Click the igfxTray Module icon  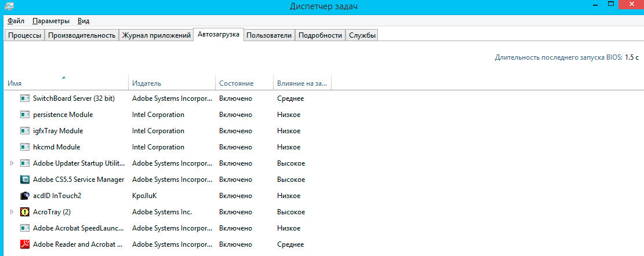coord(25,131)
